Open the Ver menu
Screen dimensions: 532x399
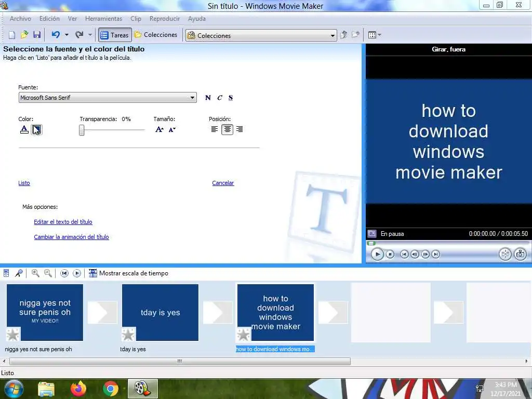[x=72, y=19]
